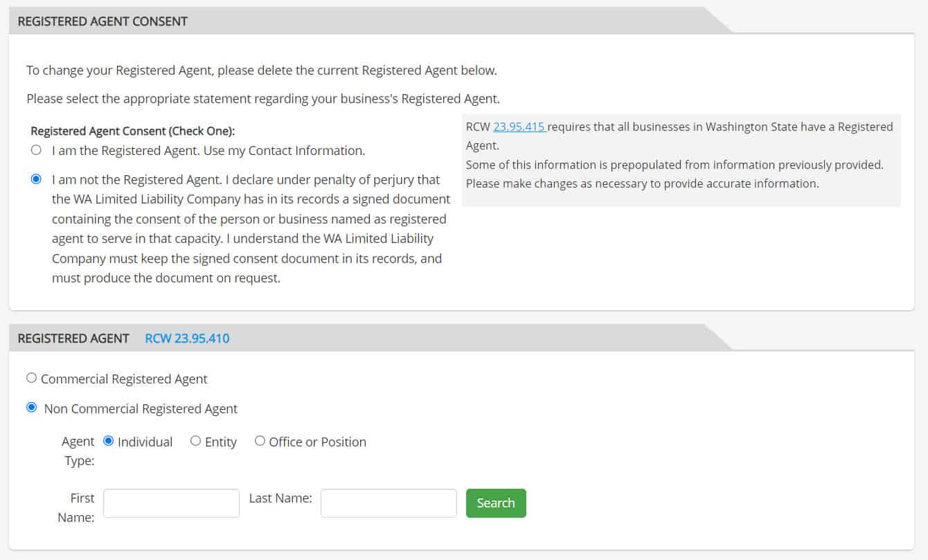928x560 pixels.
Task: Choose Commercial Registered Agent
Action: tap(31, 377)
